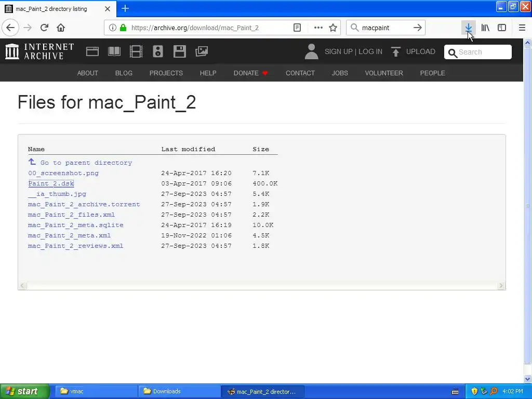Bookmark this page with the star icon
The width and height of the screenshot is (532, 399).
(x=333, y=28)
